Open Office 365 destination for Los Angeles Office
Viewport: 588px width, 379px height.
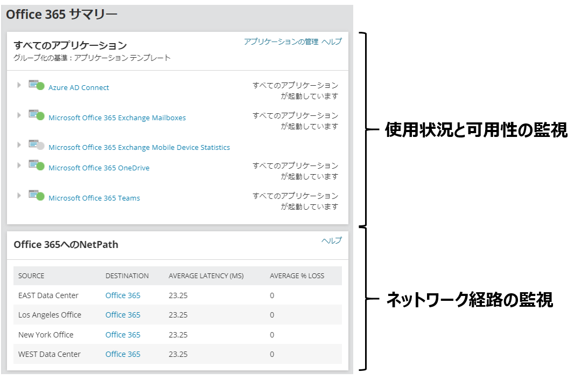click(123, 315)
